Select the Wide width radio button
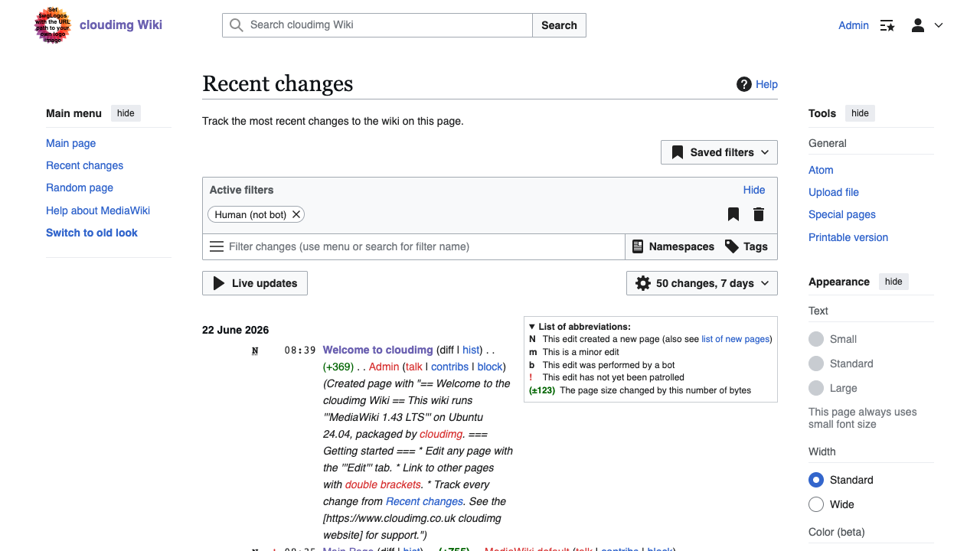The image size is (980, 551). click(816, 504)
